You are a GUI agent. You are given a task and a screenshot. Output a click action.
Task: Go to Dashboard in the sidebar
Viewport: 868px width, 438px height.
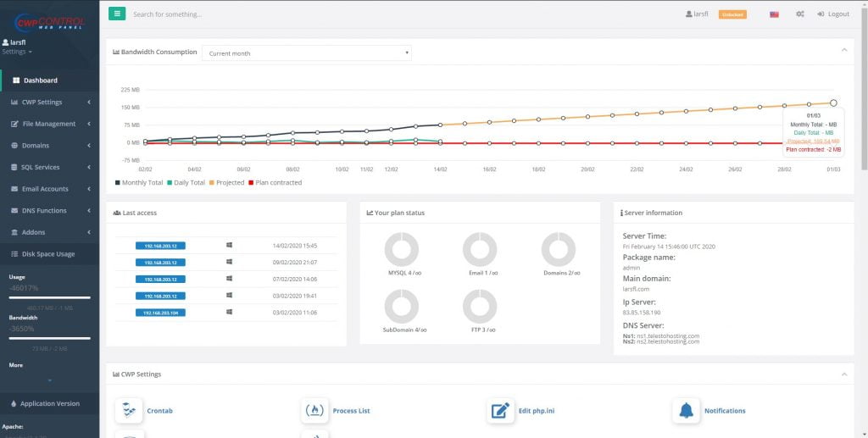pyautogui.click(x=50, y=80)
